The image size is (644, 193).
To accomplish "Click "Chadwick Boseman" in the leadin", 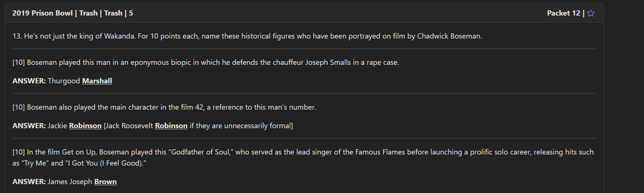I will [x=449, y=36].
